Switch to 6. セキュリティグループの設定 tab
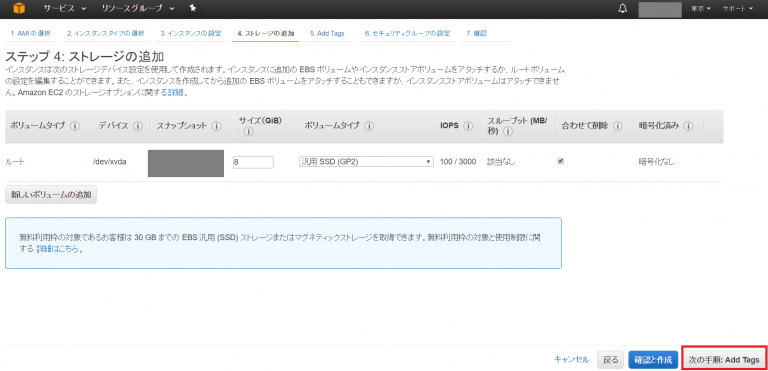The height and width of the screenshot is (371, 768). click(407, 34)
